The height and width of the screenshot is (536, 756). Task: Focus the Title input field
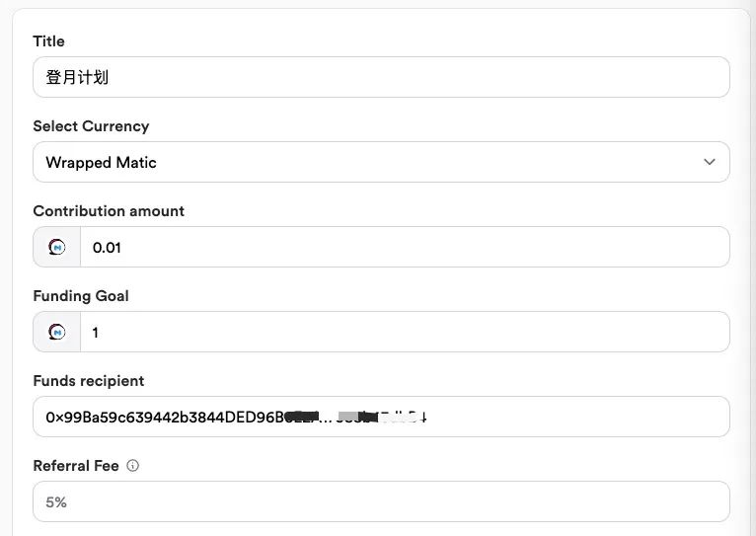tap(381, 77)
